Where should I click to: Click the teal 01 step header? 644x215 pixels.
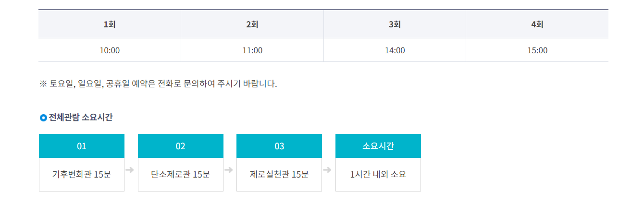(x=82, y=146)
